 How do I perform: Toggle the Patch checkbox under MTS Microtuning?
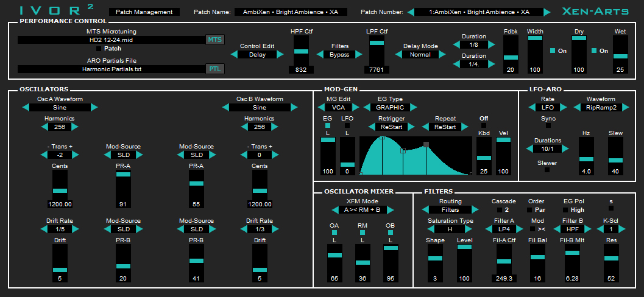[x=99, y=49]
